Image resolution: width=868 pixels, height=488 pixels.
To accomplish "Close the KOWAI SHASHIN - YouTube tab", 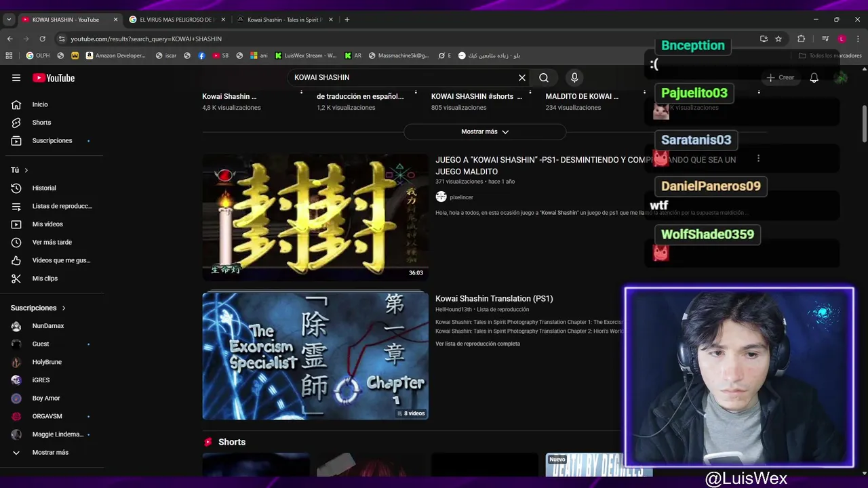I will pyautogui.click(x=115, y=20).
